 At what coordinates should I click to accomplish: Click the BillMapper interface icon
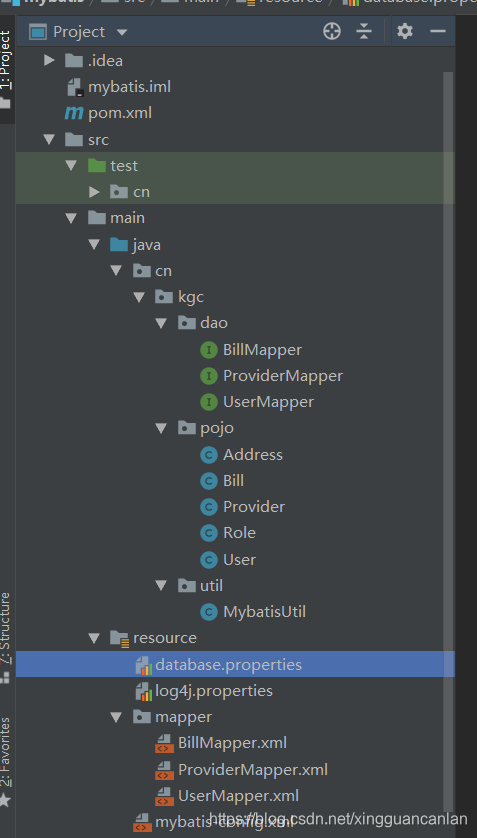[x=208, y=350]
